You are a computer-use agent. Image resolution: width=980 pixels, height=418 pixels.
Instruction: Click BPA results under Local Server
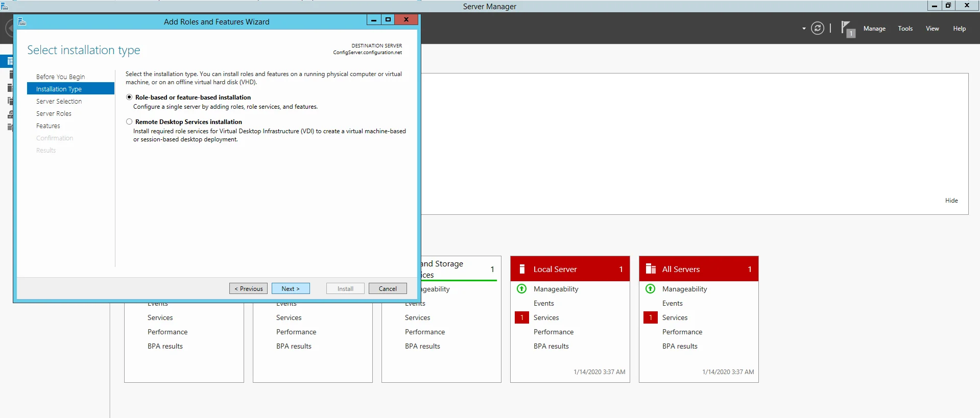click(x=551, y=346)
